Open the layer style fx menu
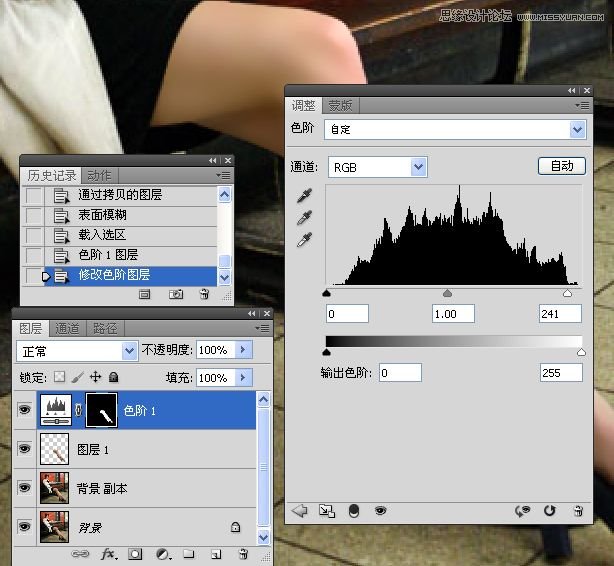The height and width of the screenshot is (566, 614). click(108, 554)
